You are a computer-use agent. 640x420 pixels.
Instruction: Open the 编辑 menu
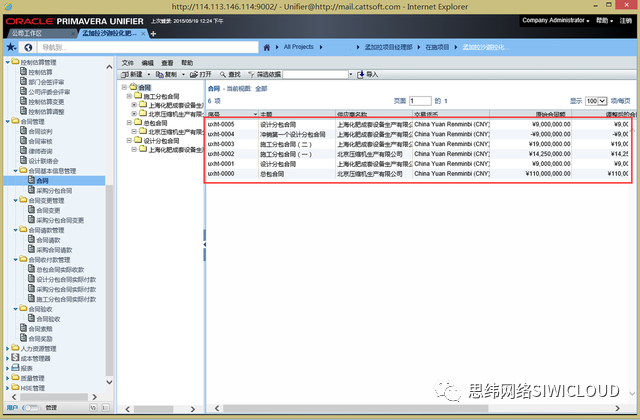(x=147, y=63)
